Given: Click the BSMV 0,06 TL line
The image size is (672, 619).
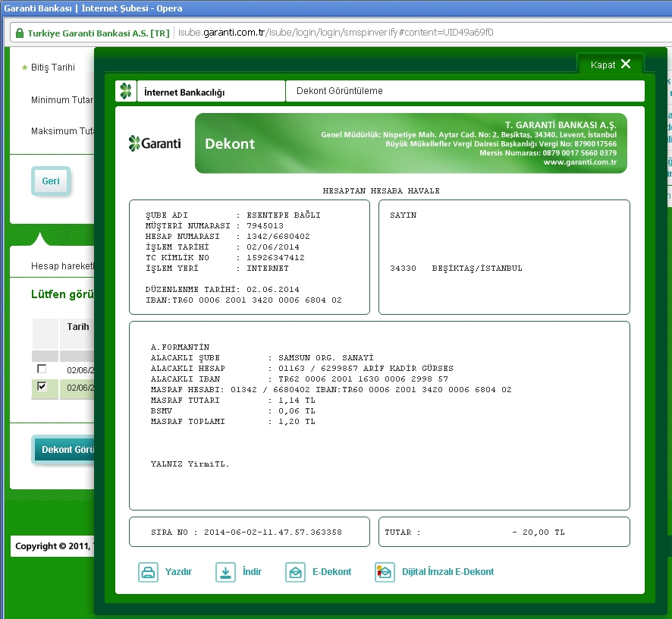Looking at the screenshot, I should pyautogui.click(x=233, y=410).
